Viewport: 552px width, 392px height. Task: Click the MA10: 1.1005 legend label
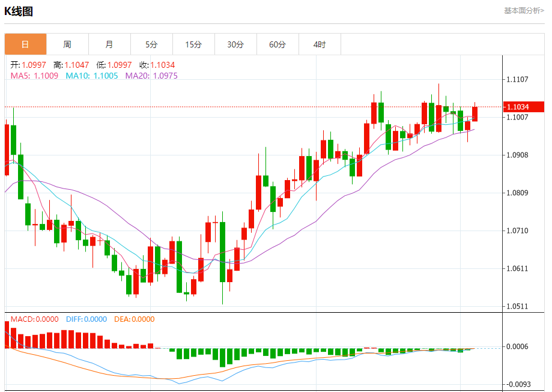point(92,76)
